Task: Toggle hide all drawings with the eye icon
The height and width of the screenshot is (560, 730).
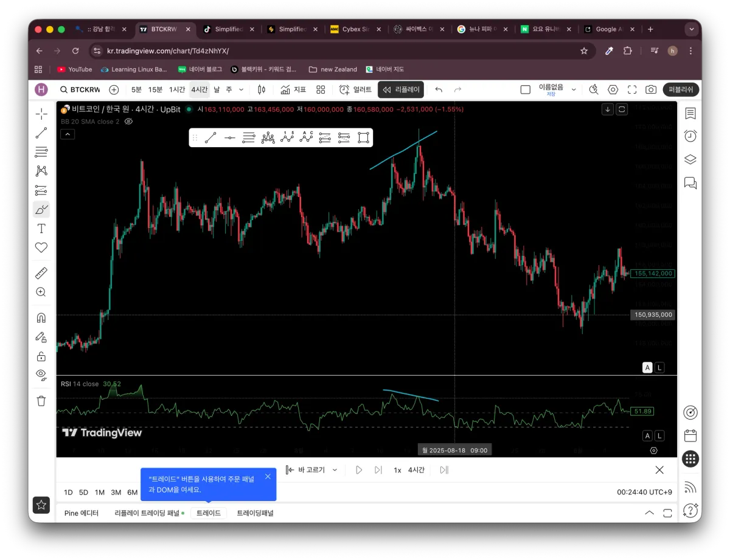Action: pos(41,375)
